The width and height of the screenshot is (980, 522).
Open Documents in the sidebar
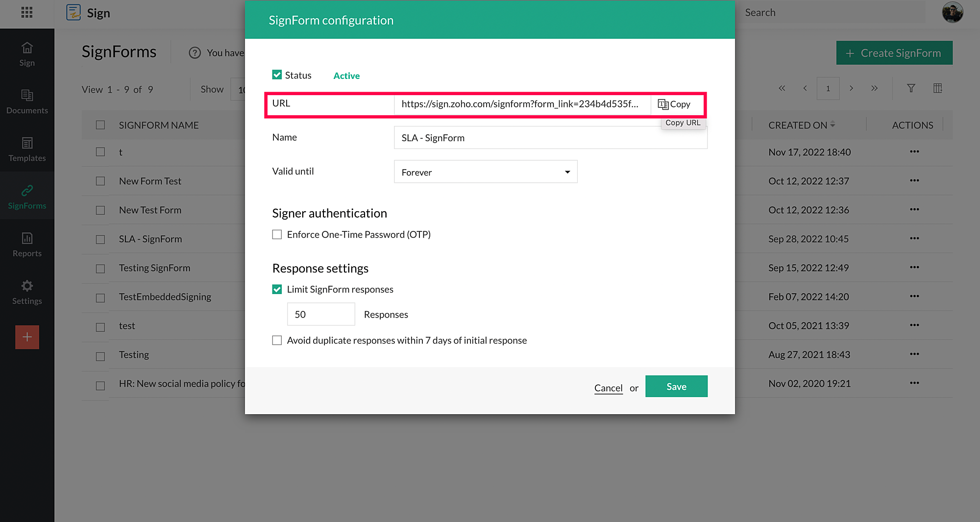click(x=27, y=101)
